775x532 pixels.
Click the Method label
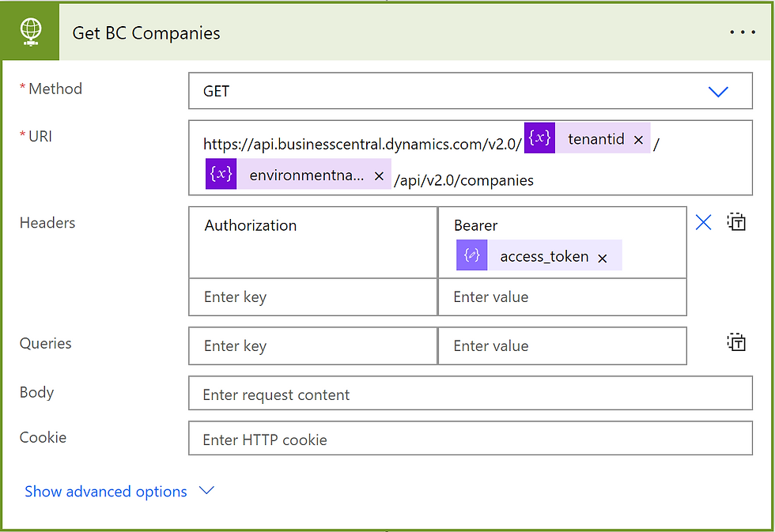tap(55, 89)
